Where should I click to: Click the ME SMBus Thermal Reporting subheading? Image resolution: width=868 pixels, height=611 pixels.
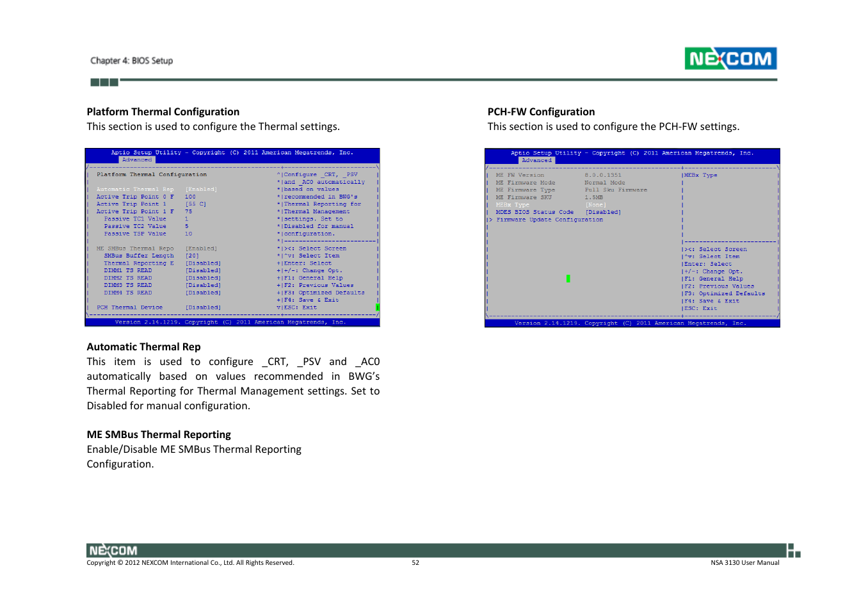(x=159, y=434)
